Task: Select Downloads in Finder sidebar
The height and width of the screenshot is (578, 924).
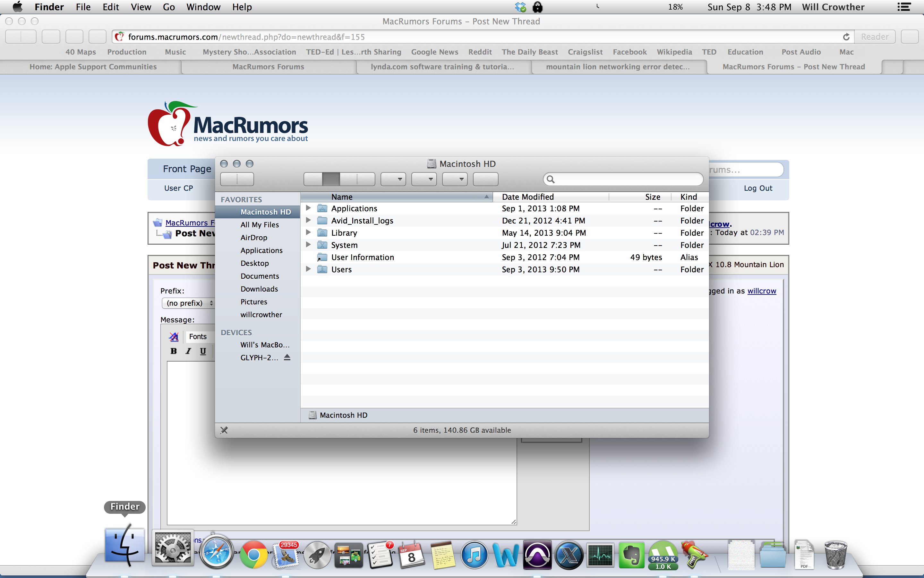Action: click(259, 289)
